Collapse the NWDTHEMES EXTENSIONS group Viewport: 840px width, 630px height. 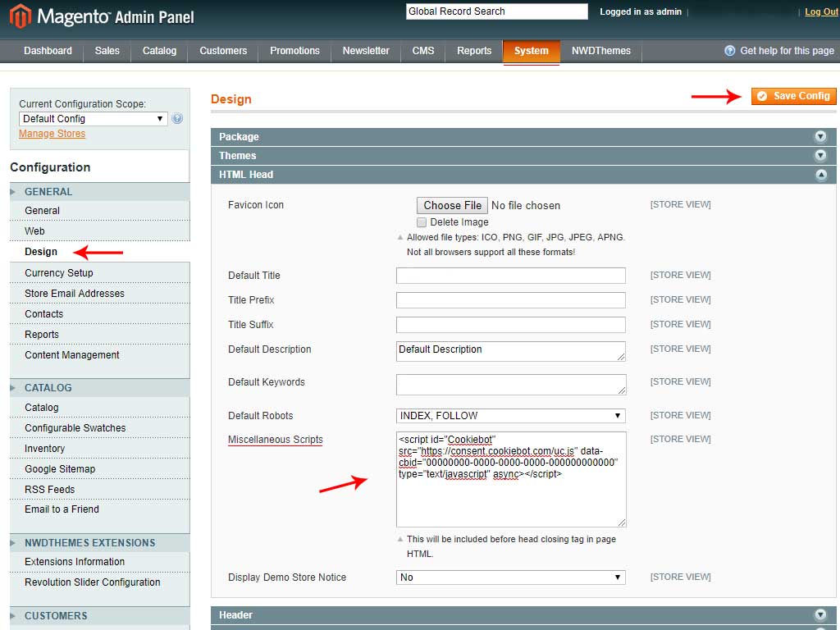(99, 543)
